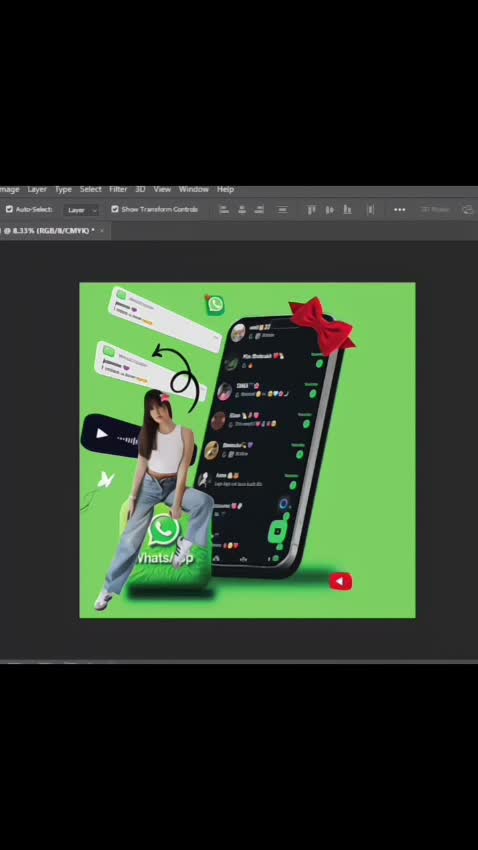Click Align top edges icon
478x850 pixels.
click(311, 209)
